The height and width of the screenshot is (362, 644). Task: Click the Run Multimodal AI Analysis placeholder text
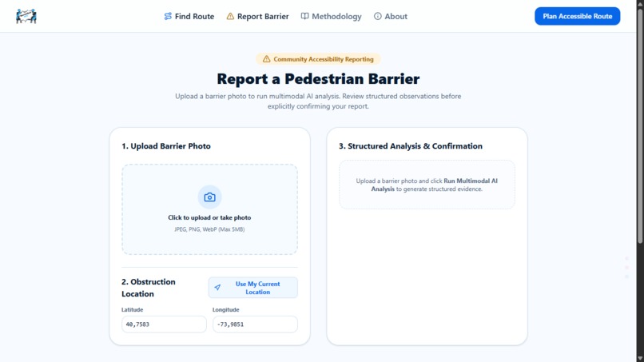427,185
